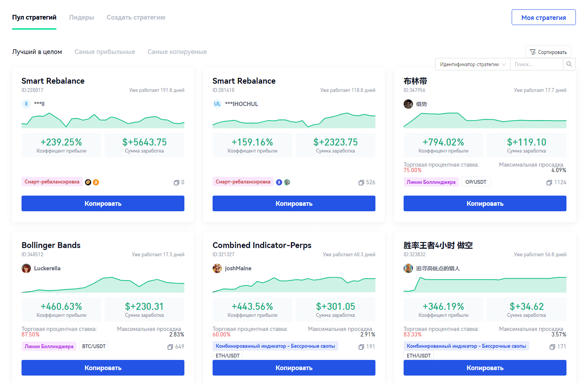Select the Самые прибыльные filter tab
588x383 pixels.
point(105,52)
